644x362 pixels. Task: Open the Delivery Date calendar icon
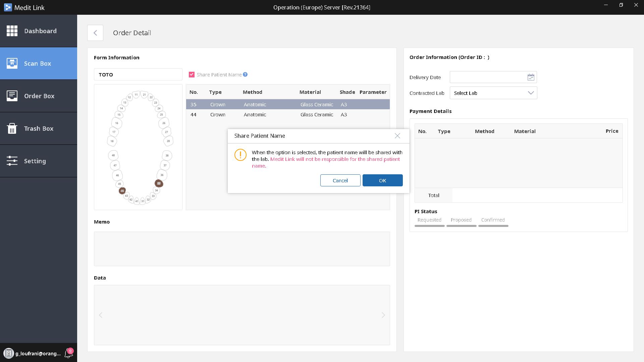point(531,77)
